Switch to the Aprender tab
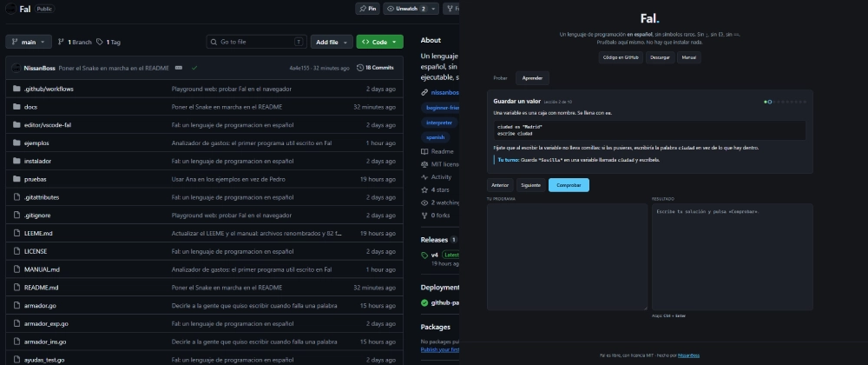Screen dimensions: 868x365 [x=533, y=78]
